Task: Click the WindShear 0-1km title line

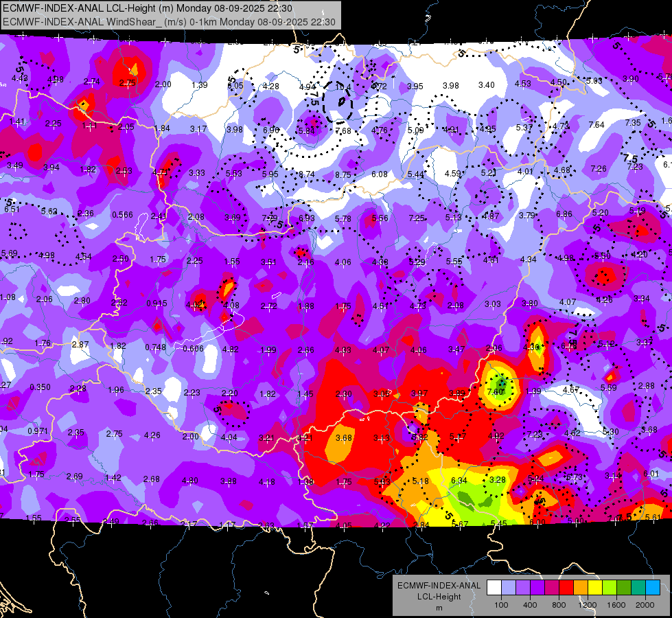Action: coord(169,22)
